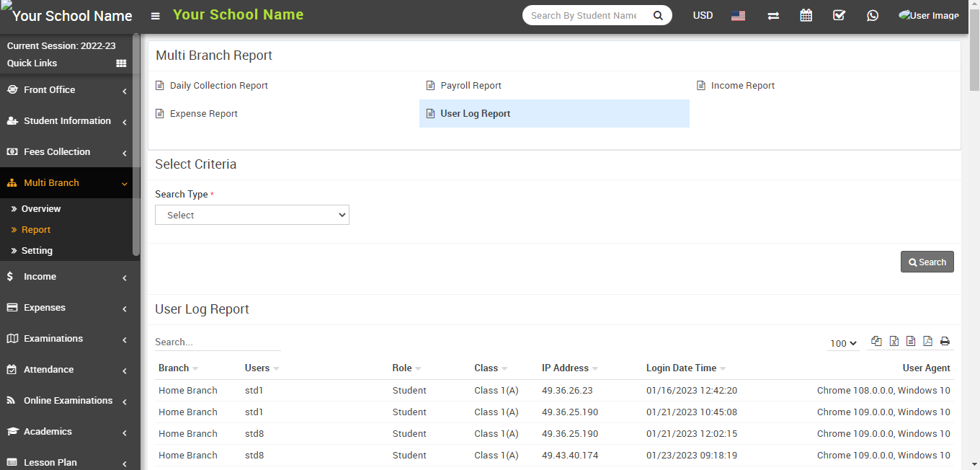This screenshot has width=980, height=470.
Task: Open the task checklist icon
Action: 839,15
